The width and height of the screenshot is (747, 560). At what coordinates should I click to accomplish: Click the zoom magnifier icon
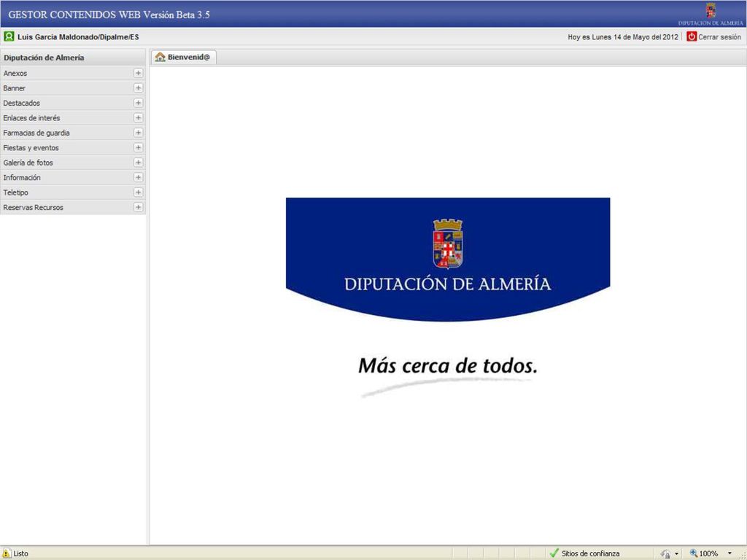point(694,553)
